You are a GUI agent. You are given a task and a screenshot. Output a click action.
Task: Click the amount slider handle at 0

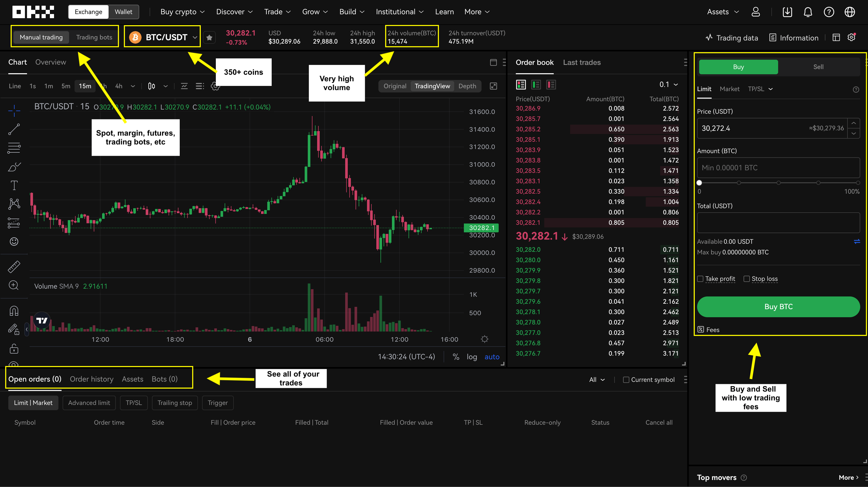(x=699, y=183)
